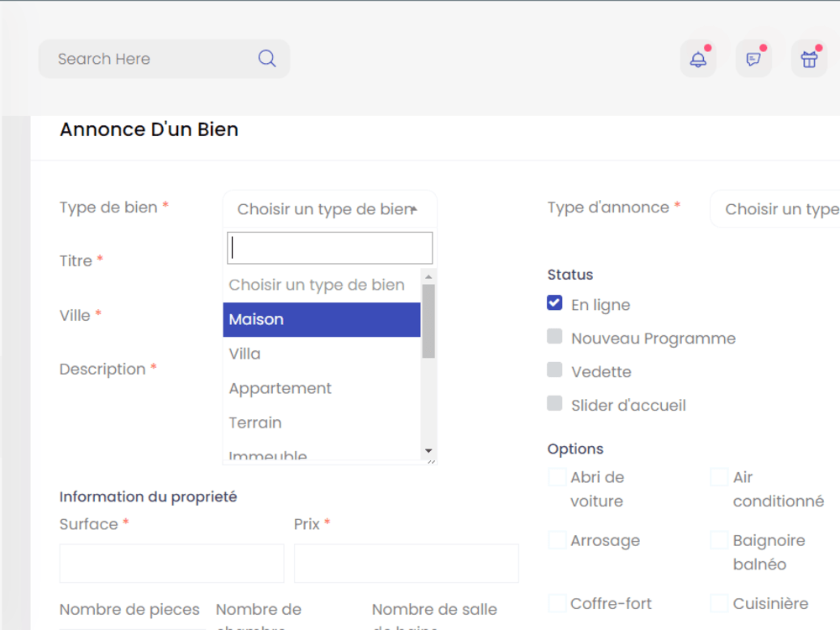This screenshot has height=630, width=840.
Task: Click the Options section label
Action: coord(575,449)
